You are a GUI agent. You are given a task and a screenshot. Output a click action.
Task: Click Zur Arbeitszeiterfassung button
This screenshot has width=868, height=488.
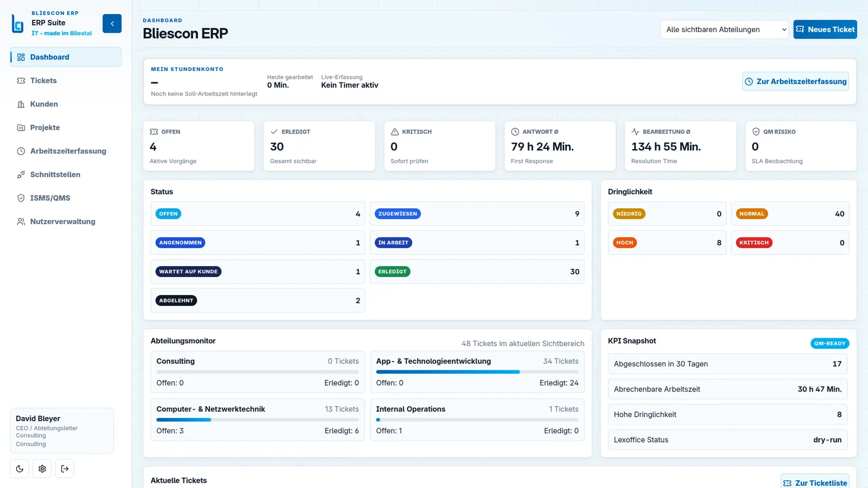click(x=795, y=81)
